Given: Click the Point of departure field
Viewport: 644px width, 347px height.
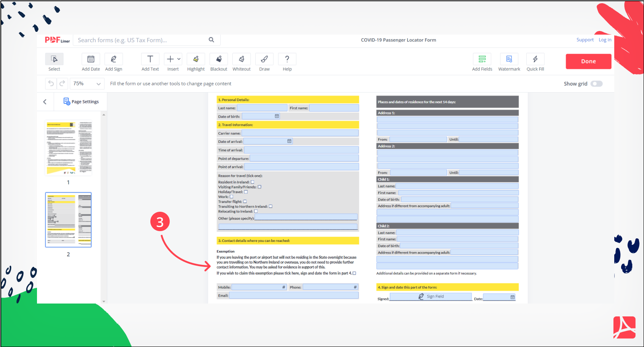Looking at the screenshot, I should (304, 158).
